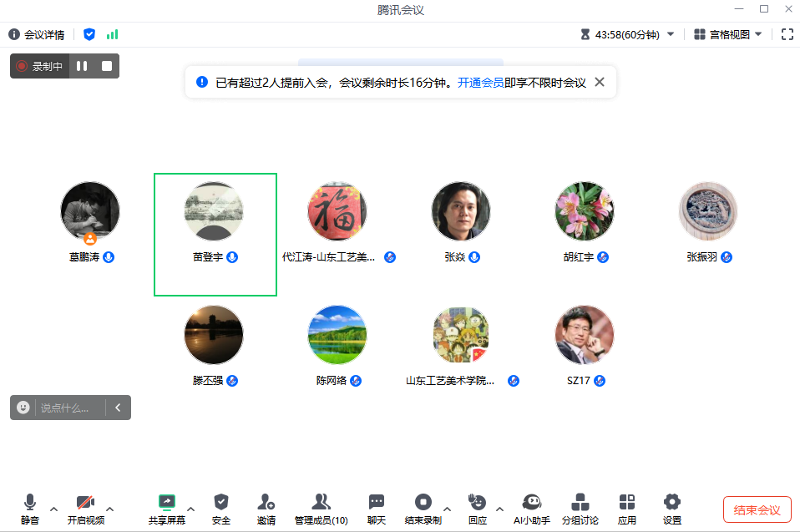Open the 开通会员 membership link
800x532 pixels.
(481, 83)
